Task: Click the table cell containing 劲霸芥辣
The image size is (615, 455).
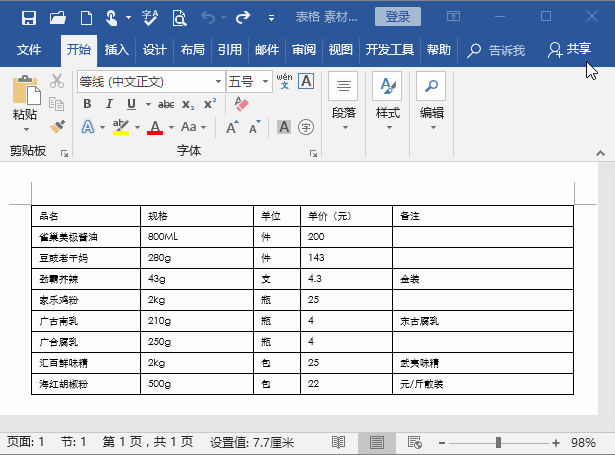Action: [86, 279]
